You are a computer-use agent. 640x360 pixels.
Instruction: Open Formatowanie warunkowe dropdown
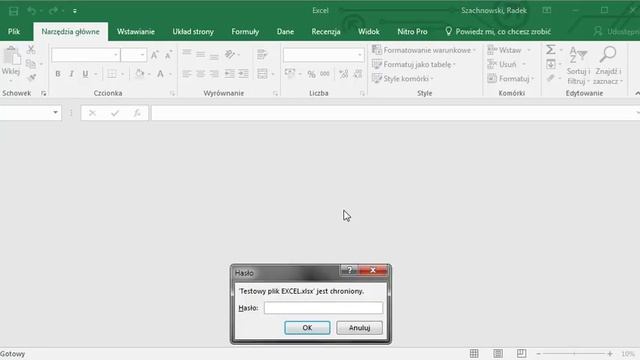coord(424,50)
